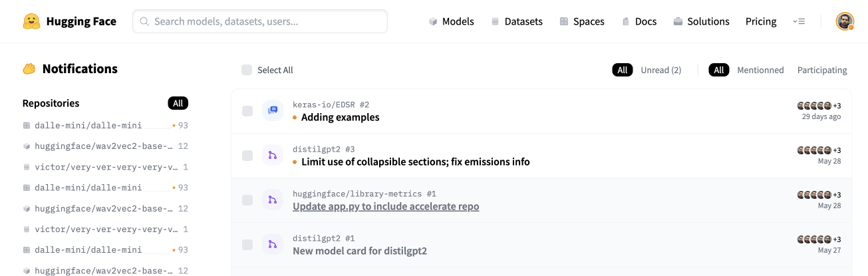Click the Spaces icon in navbar
The width and height of the screenshot is (868, 276).
[x=564, y=22]
